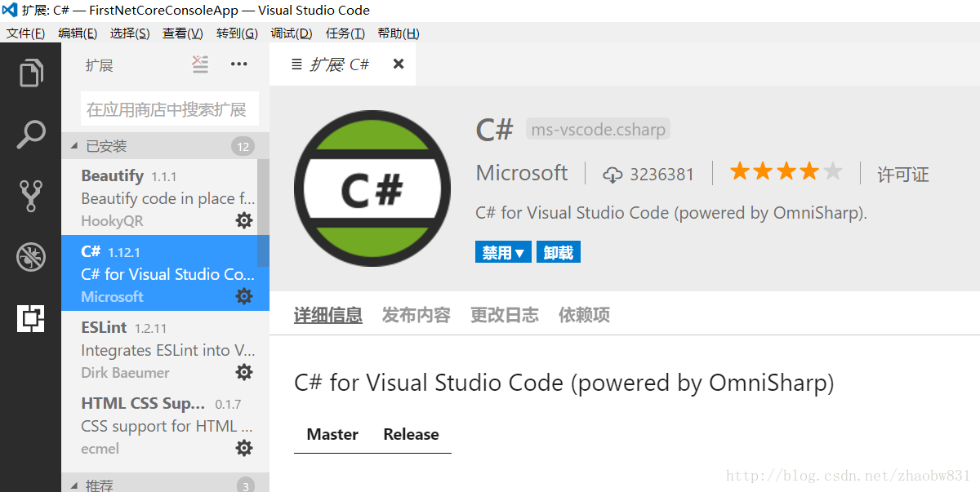Click the 卸载 uninstall button

pos(559,252)
